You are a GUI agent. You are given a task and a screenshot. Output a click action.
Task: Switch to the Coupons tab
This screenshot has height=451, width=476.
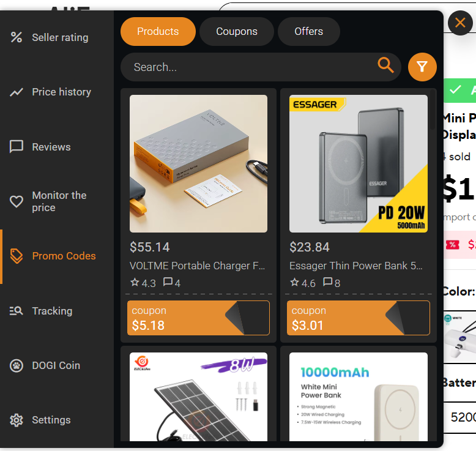237,31
